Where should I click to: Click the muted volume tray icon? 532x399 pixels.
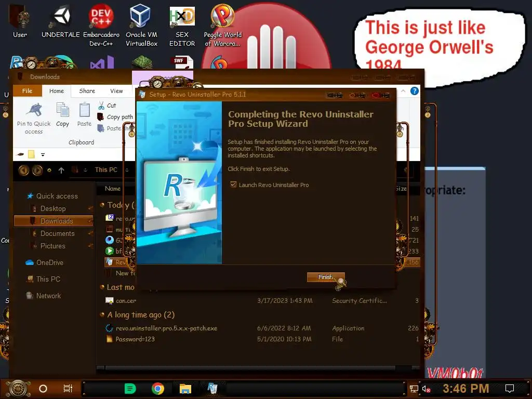(426, 389)
